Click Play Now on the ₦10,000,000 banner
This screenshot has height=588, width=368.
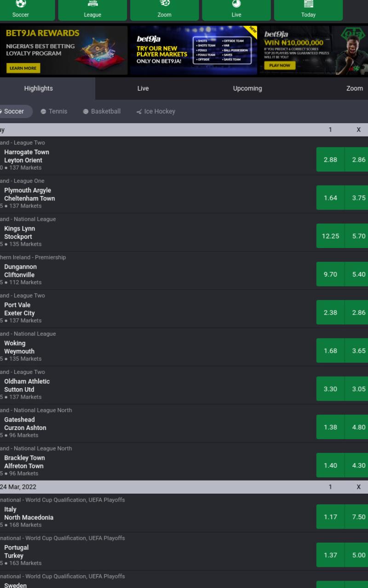280,65
